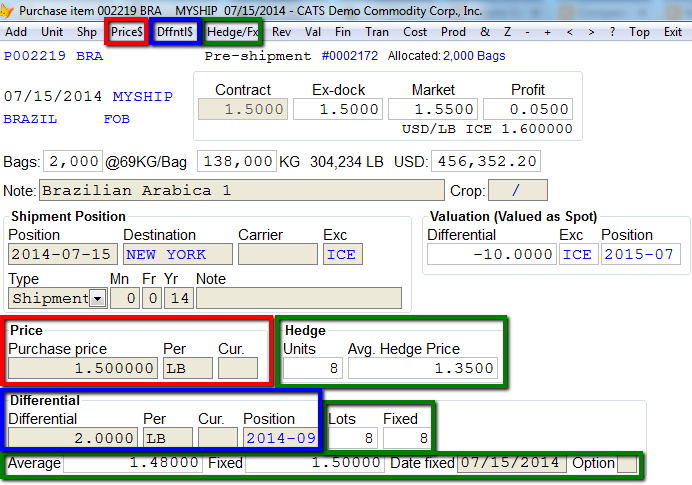Click the BRAZIL origin link
Image resolution: width=692 pixels, height=485 pixels.
click(30, 119)
